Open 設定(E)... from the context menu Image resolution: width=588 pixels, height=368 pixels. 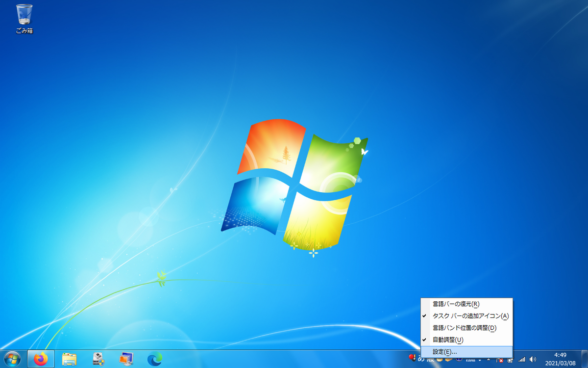click(466, 352)
